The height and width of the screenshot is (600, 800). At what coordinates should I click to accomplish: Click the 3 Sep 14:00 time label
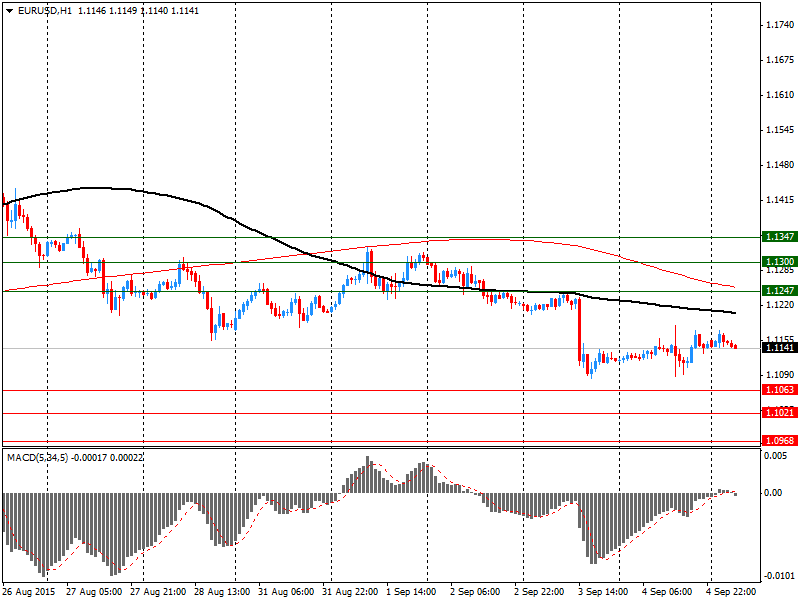click(x=603, y=592)
